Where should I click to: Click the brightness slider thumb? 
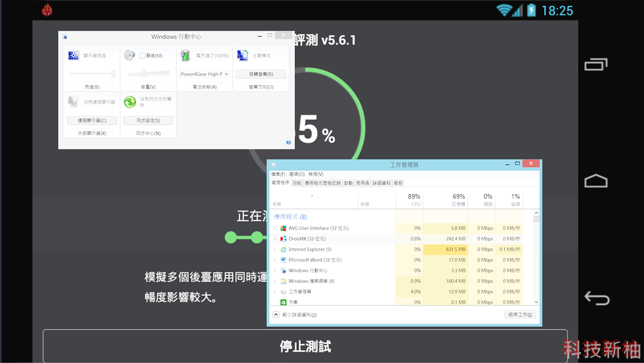point(113,74)
